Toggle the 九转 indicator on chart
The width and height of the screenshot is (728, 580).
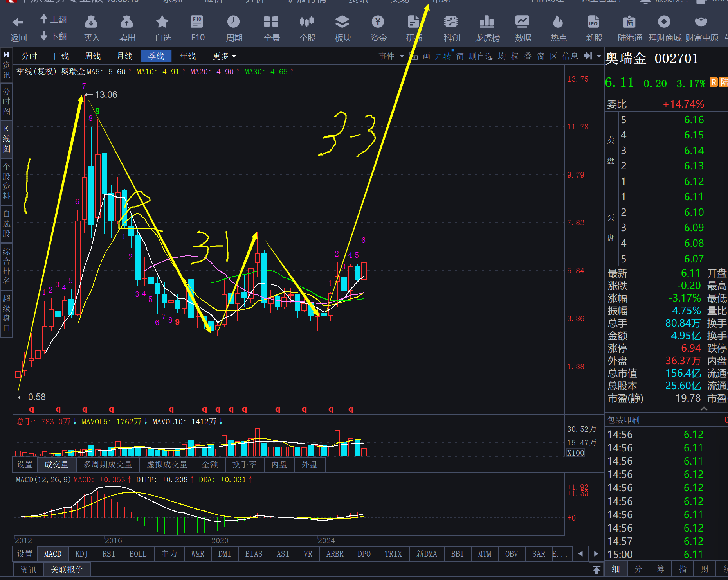point(443,56)
